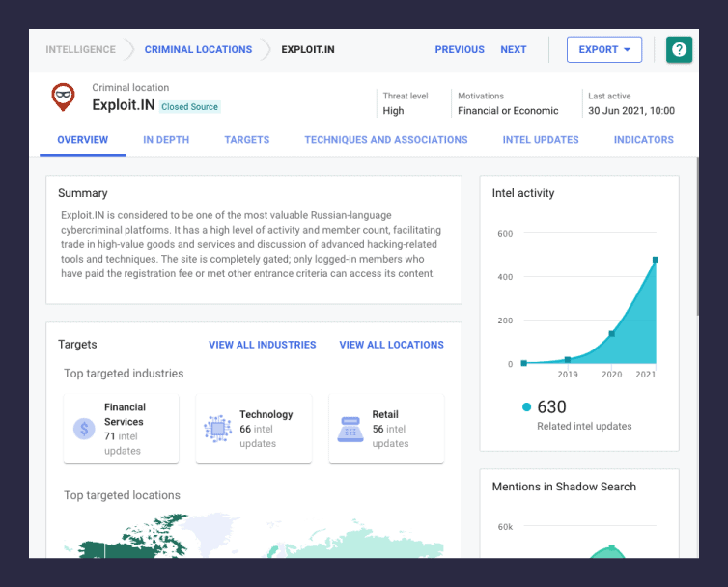The height and width of the screenshot is (587, 728).
Task: Go to the Next criminal location
Action: tap(514, 49)
